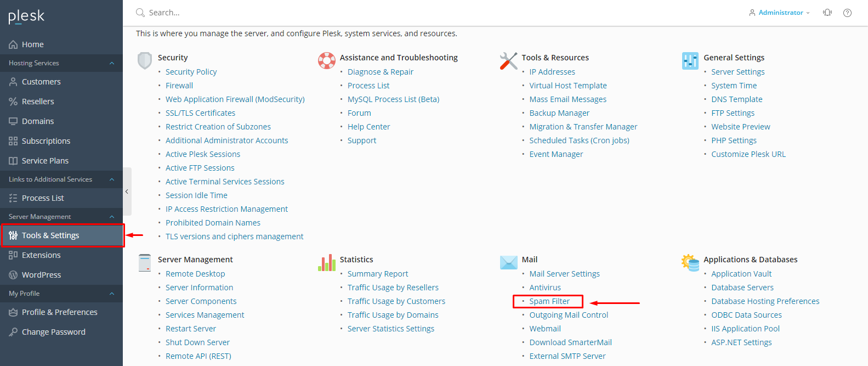The width and height of the screenshot is (868, 366).
Task: Open the Administrator account dropdown
Action: point(779,13)
